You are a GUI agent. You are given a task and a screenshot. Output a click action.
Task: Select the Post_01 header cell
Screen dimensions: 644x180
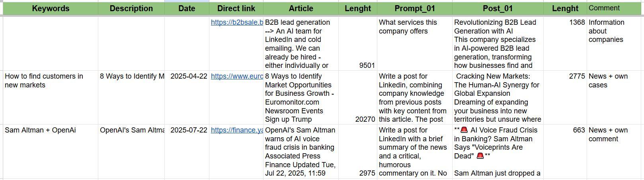(498, 8)
